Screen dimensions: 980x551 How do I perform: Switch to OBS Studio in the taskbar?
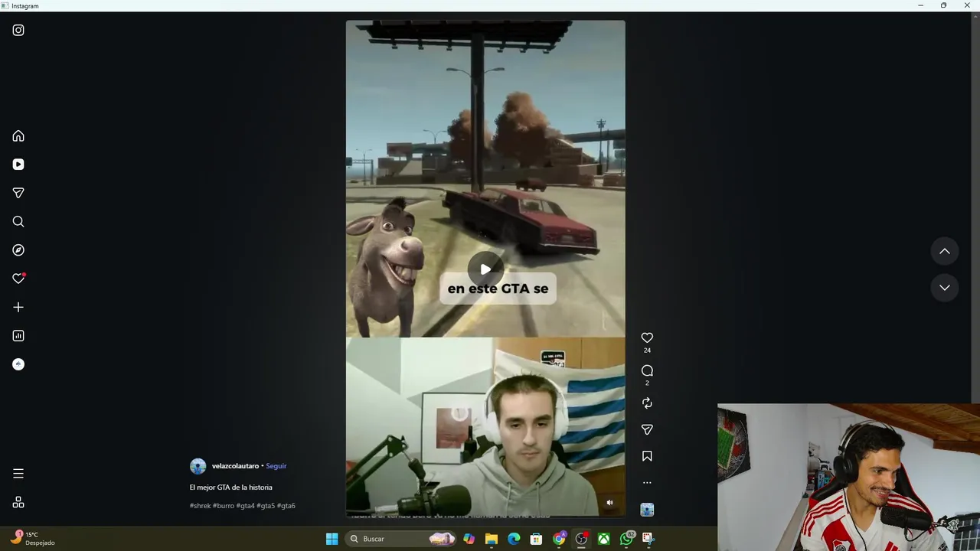click(x=581, y=539)
